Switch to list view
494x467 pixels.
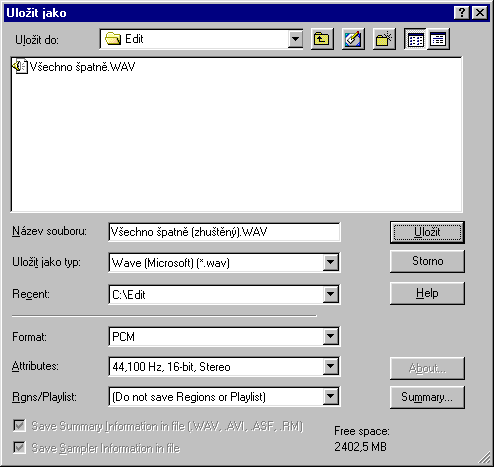pyautogui.click(x=415, y=39)
